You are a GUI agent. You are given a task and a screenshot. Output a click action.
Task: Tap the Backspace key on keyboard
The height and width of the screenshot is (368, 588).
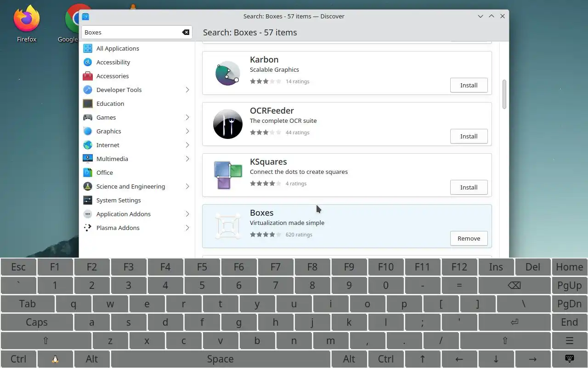[x=514, y=285]
